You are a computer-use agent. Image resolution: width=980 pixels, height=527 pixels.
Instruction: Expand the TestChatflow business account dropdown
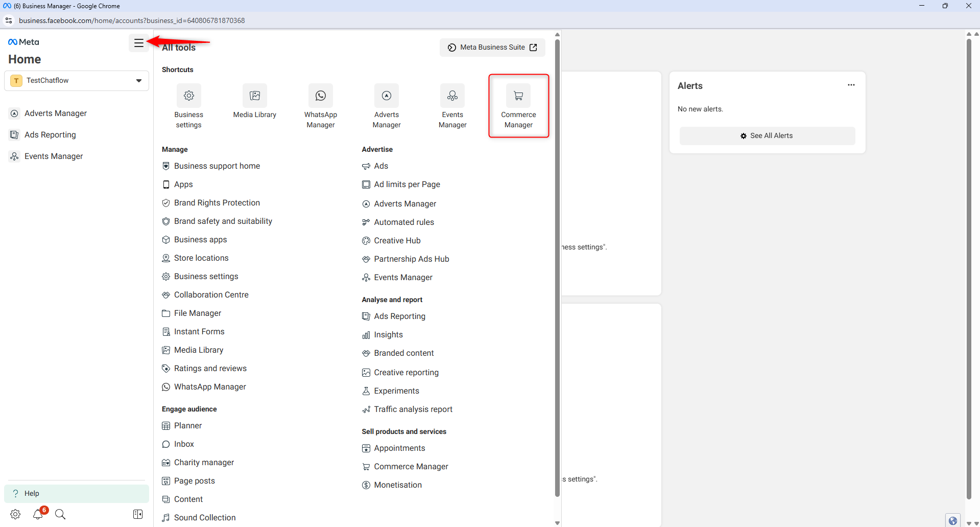(77, 81)
